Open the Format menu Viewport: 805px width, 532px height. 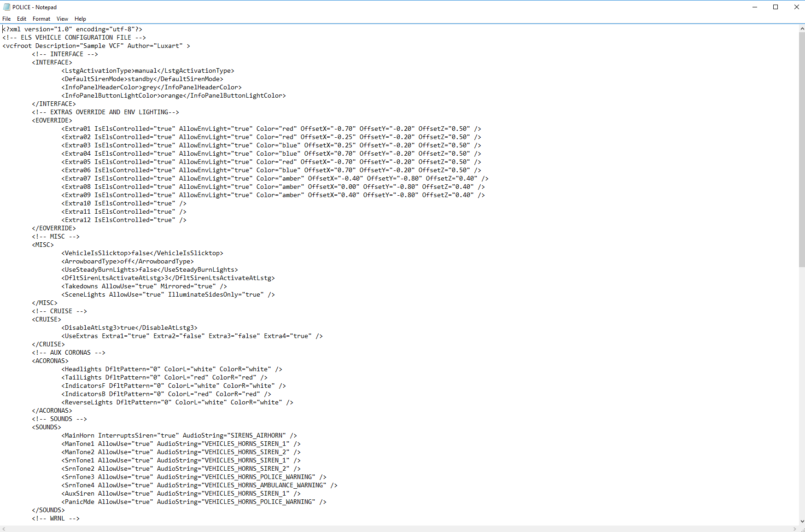pos(41,19)
